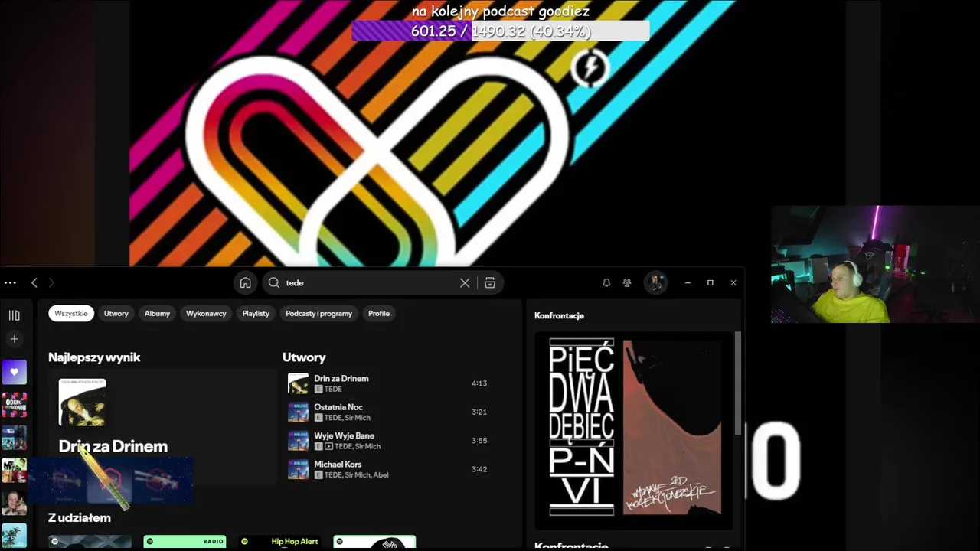Image resolution: width=980 pixels, height=551 pixels.
Task: Create a new playlist with plus icon
Action: (x=14, y=339)
